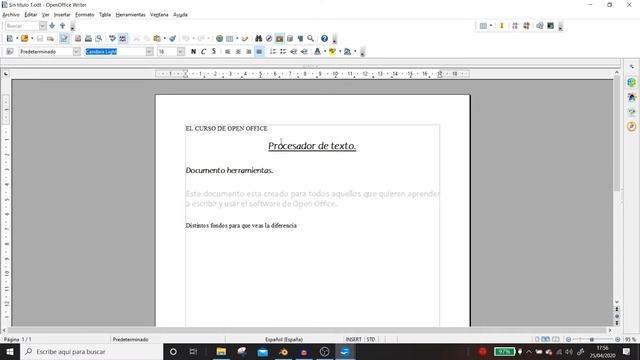Toggle Data Sources icon
The height and width of the screenshot is (360, 640).
coord(290,38)
